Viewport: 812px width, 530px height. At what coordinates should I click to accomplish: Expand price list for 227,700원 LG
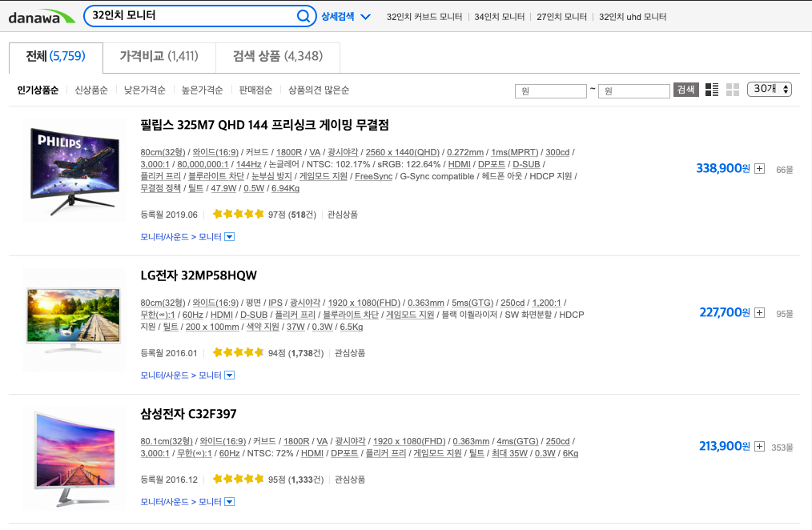[x=760, y=312]
